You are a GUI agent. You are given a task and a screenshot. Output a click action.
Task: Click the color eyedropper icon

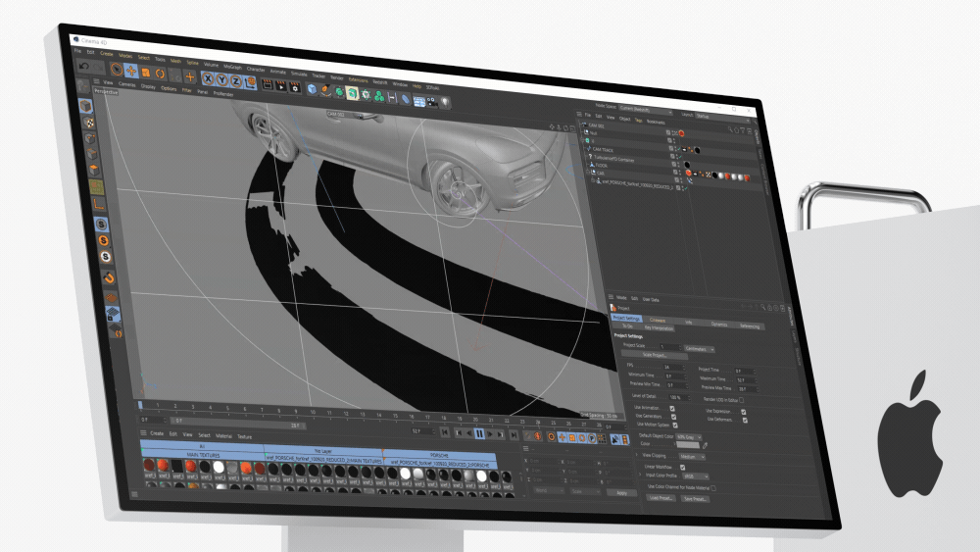[x=705, y=446]
